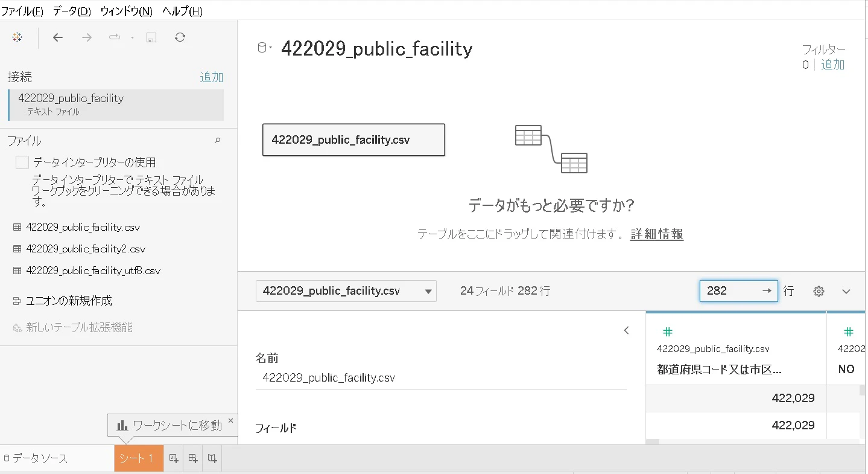Open the ヘルプ(H) menu

click(x=182, y=11)
